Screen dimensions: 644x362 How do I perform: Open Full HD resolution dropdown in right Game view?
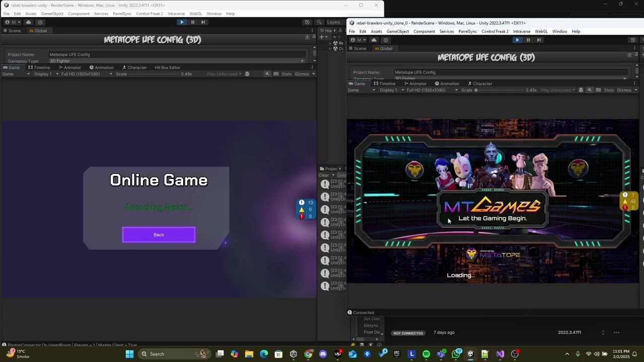[432, 90]
